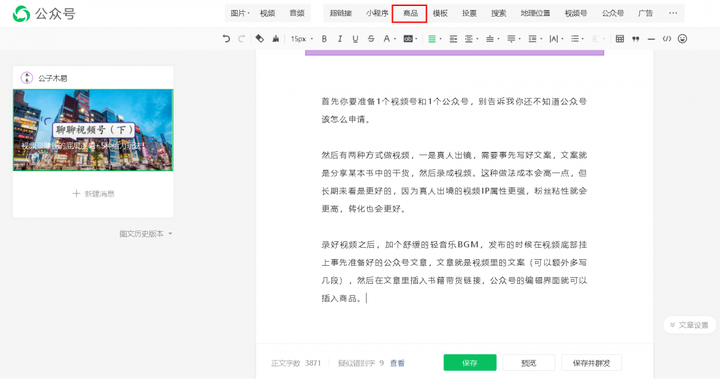Apply strikethrough to text
Viewport: 720px width, 379px height.
(371, 39)
